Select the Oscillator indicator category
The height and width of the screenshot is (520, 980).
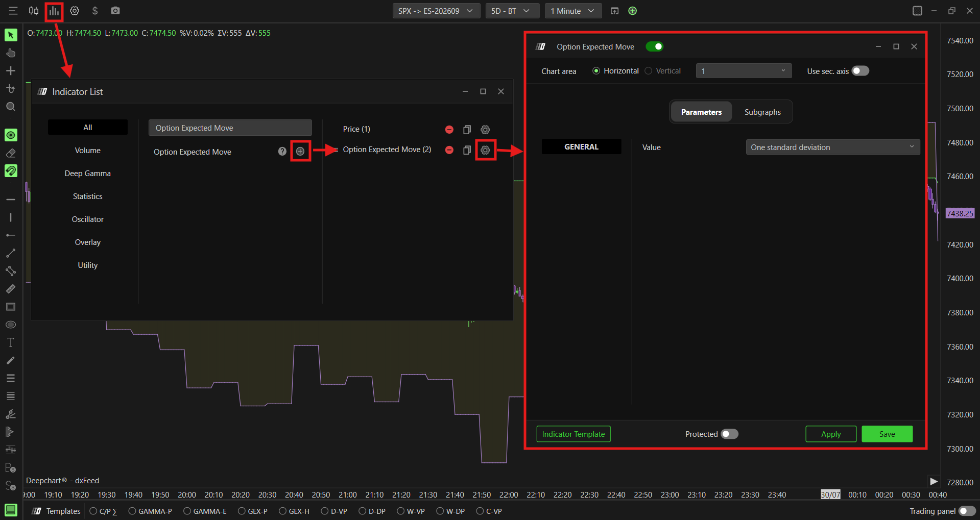88,219
